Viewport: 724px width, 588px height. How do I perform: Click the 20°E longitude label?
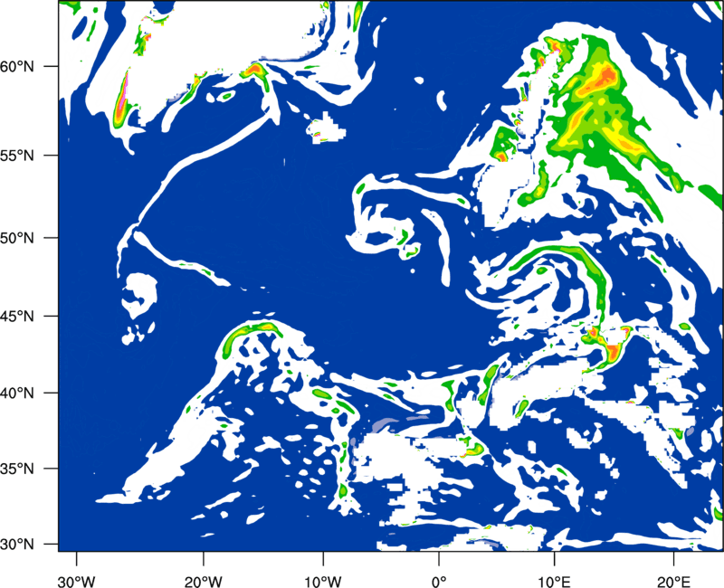pos(673,582)
